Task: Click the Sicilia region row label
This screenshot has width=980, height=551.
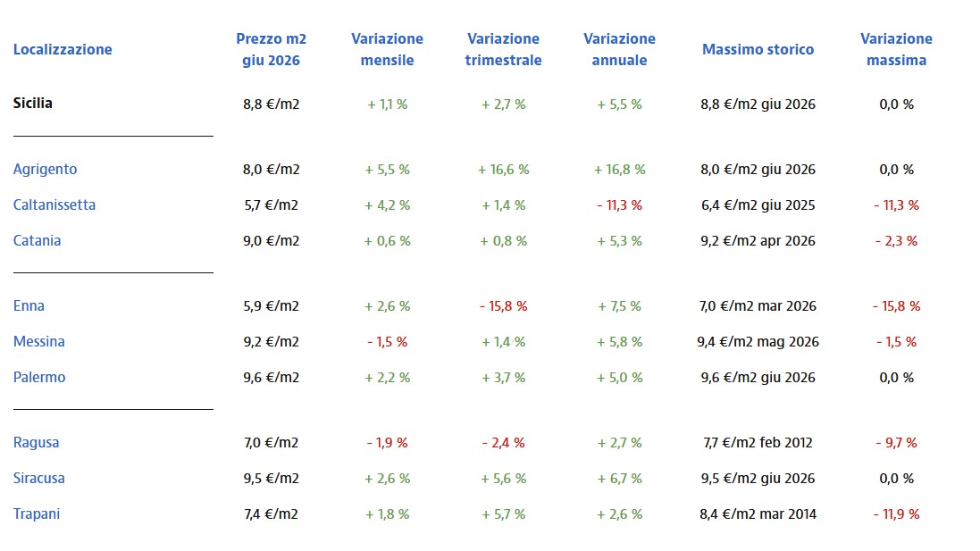Action: click(32, 103)
